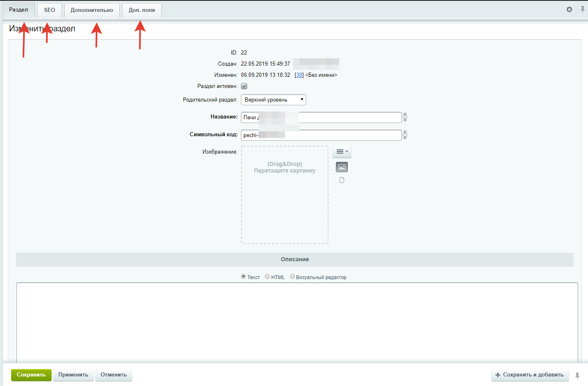
Task: Click the Отменить button
Action: pos(114,375)
